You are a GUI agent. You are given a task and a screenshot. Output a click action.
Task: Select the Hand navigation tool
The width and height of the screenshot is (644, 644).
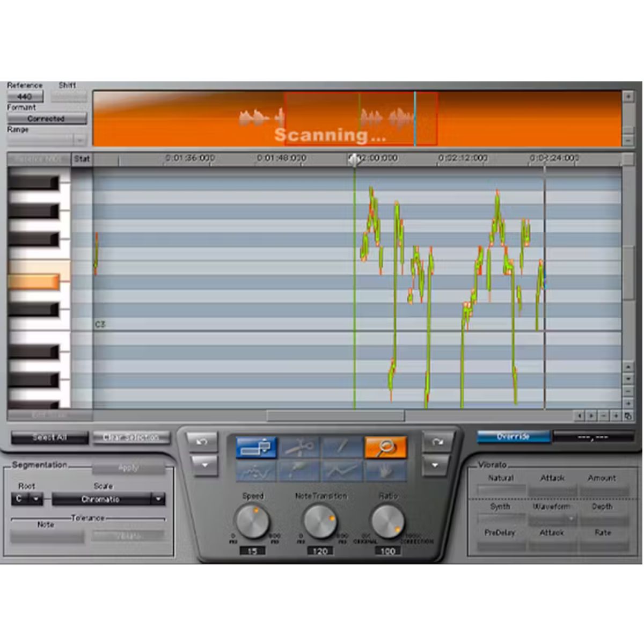click(385, 471)
